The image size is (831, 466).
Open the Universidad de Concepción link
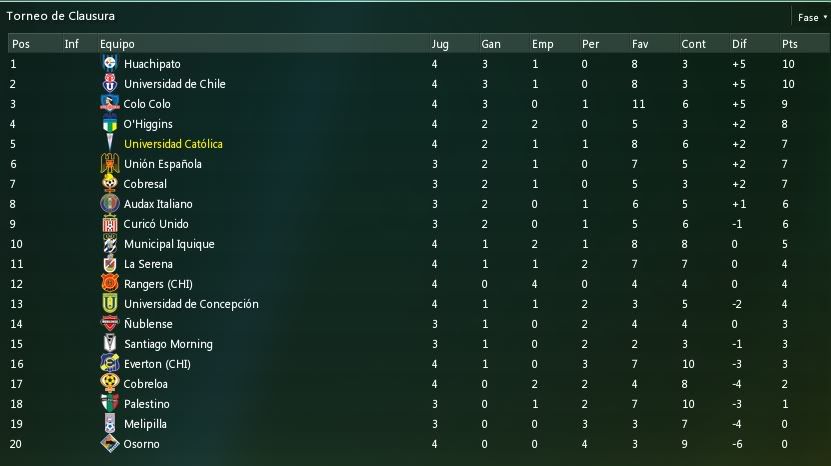191,304
